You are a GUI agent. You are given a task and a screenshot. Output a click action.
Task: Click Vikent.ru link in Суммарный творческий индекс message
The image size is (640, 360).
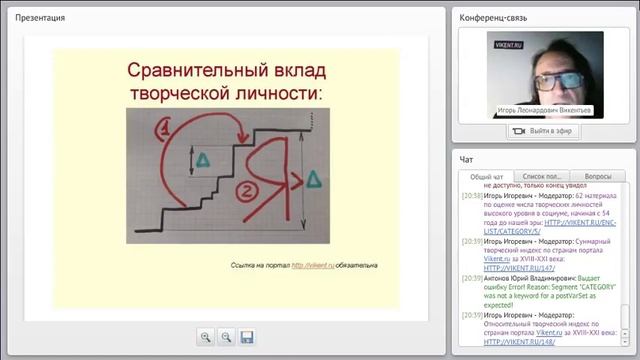[497, 259]
